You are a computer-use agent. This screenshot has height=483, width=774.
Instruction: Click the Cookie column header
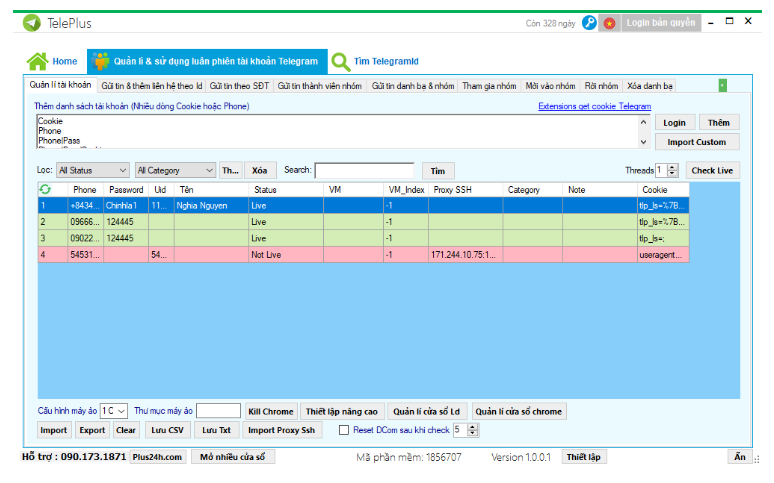pyautogui.click(x=663, y=190)
